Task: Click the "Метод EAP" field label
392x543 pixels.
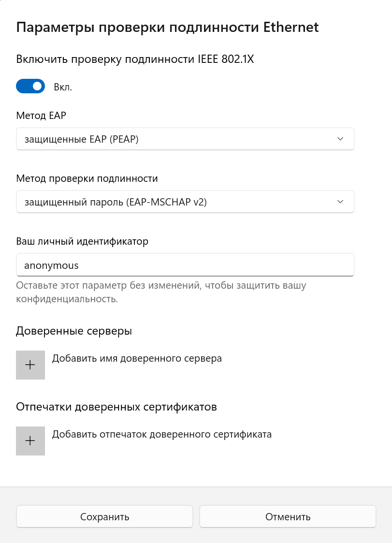Action: (x=41, y=116)
